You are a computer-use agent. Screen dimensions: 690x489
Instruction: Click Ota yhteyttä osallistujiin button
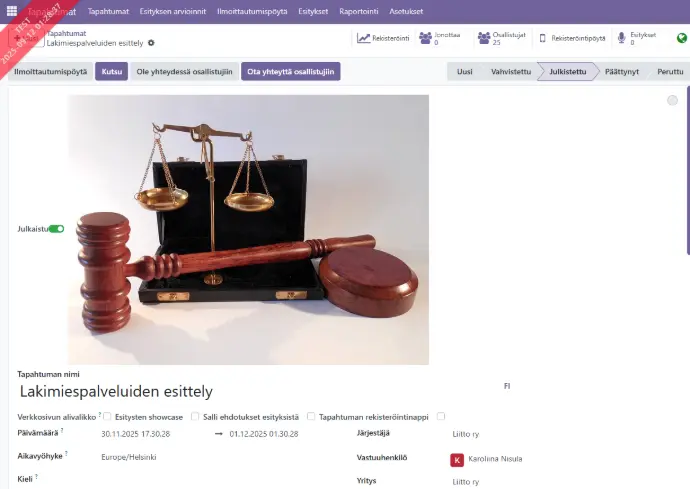click(291, 72)
